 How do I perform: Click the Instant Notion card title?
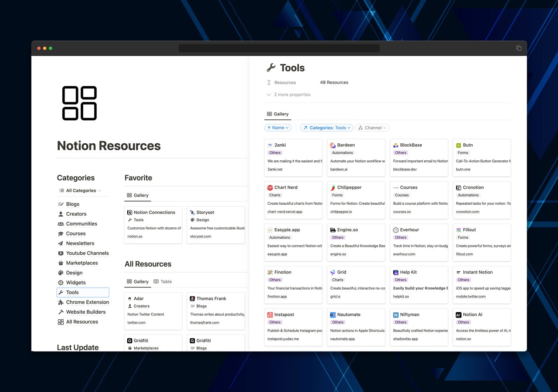tap(478, 272)
